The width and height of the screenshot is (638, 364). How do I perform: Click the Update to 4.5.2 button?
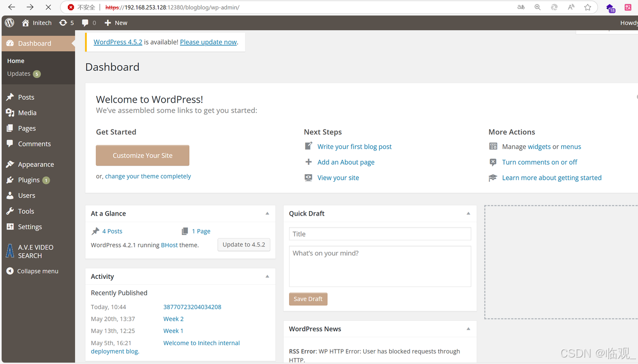pyautogui.click(x=244, y=244)
